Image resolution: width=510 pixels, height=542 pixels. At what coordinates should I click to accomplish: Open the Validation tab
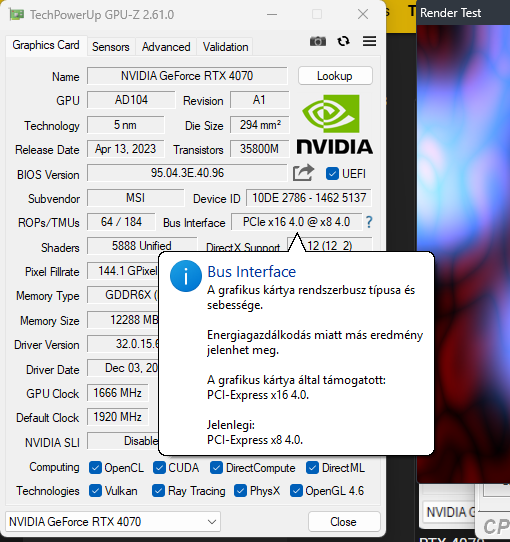pos(225,47)
